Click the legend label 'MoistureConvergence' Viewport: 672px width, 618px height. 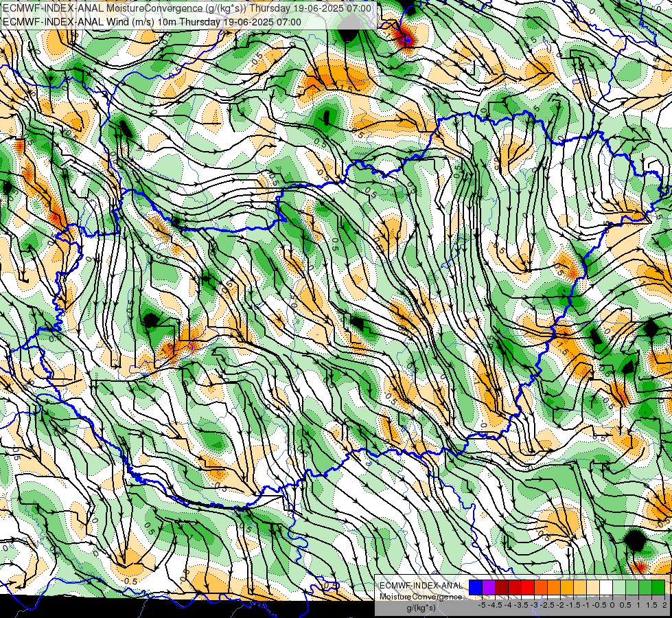pyautogui.click(x=421, y=597)
